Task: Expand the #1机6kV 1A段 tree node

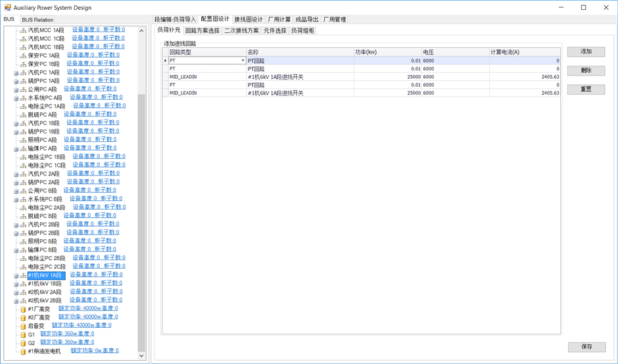Action: pyautogui.click(x=16, y=276)
